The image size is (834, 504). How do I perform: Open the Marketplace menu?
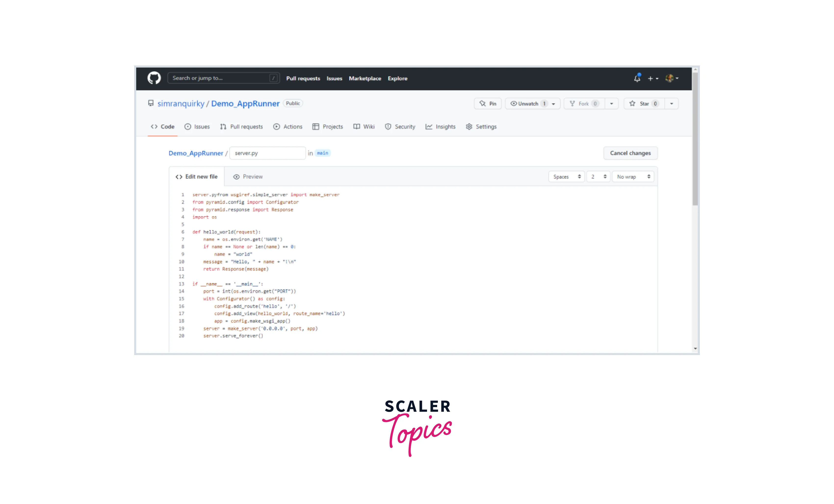[x=365, y=78]
